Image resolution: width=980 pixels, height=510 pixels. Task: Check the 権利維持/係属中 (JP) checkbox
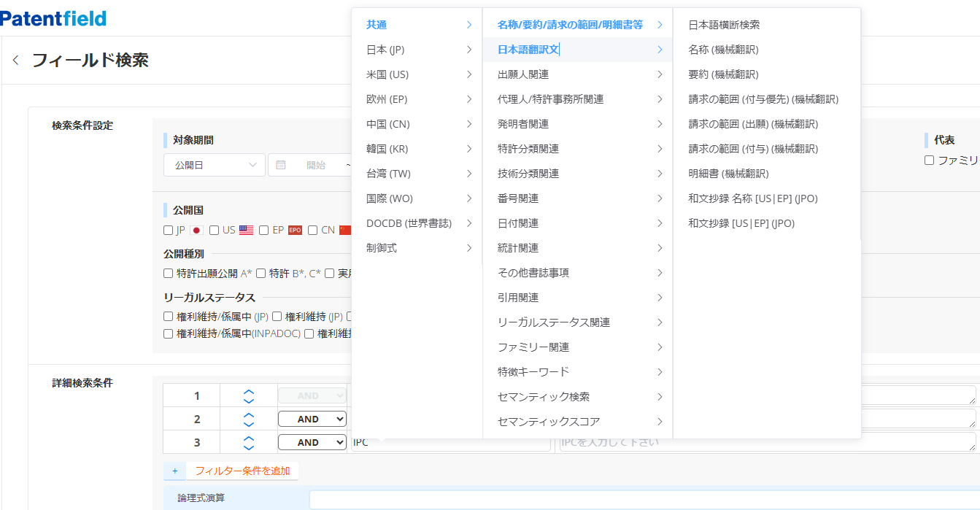click(169, 317)
